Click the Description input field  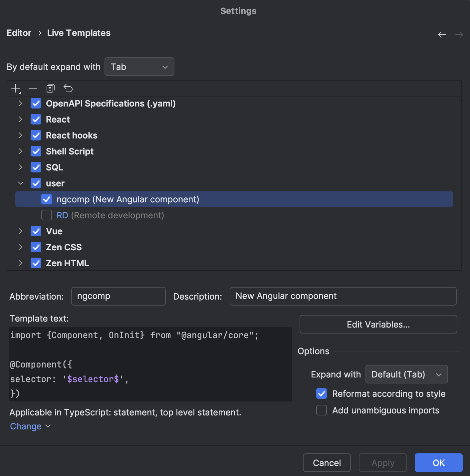[343, 296]
